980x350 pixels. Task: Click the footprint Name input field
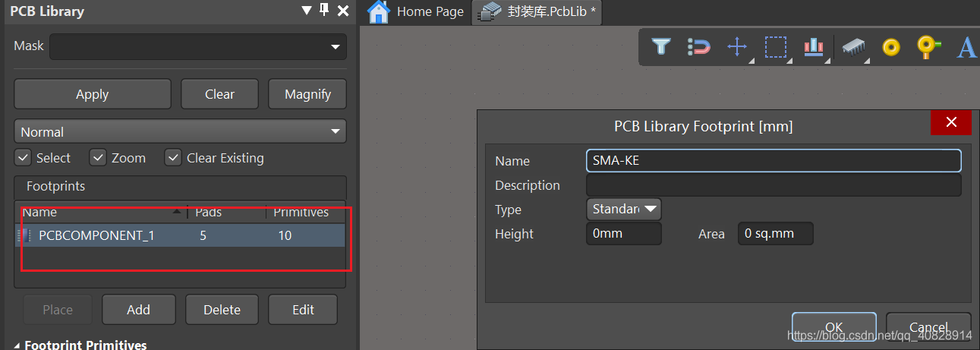tap(774, 161)
